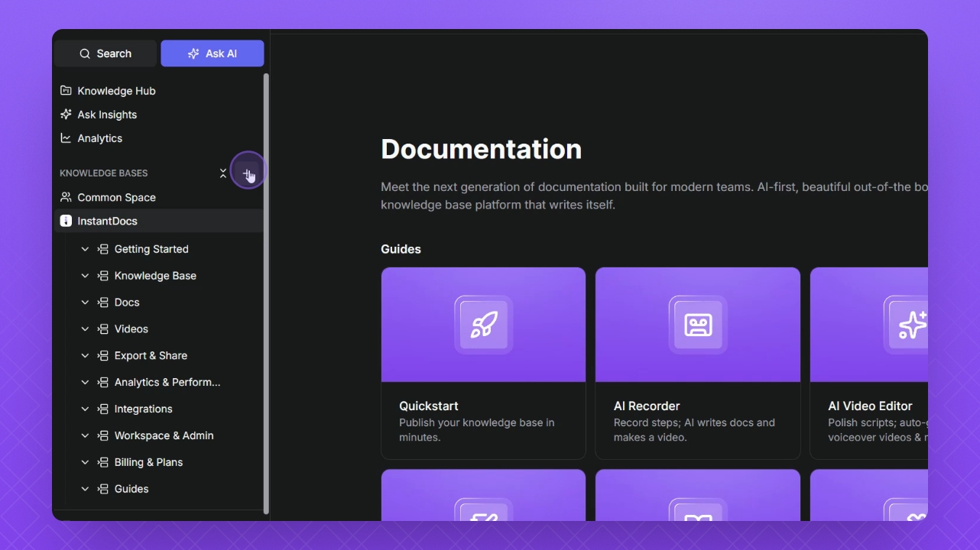Click the sparkle icon on Ask AI
The image size is (980, 550).
pos(193,53)
